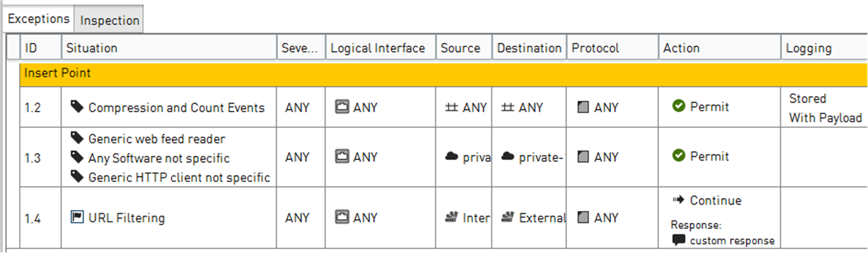The width and height of the screenshot is (868, 253).
Task: Click the tag icon beside Compression and Count Events
Action: point(77,107)
